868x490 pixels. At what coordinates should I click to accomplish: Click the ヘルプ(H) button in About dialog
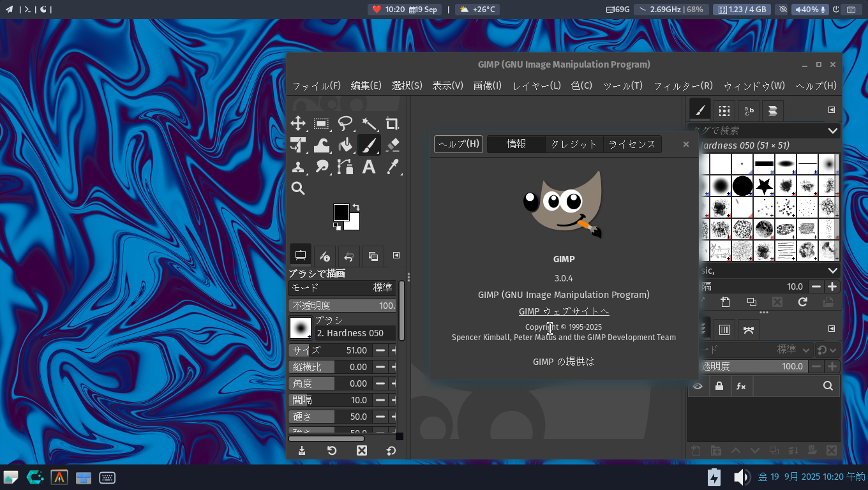tap(459, 144)
